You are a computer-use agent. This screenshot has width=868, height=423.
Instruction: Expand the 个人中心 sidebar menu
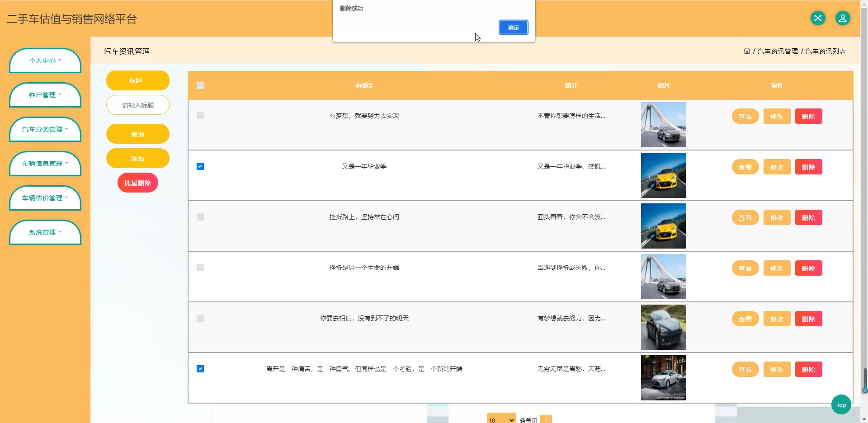tap(45, 61)
